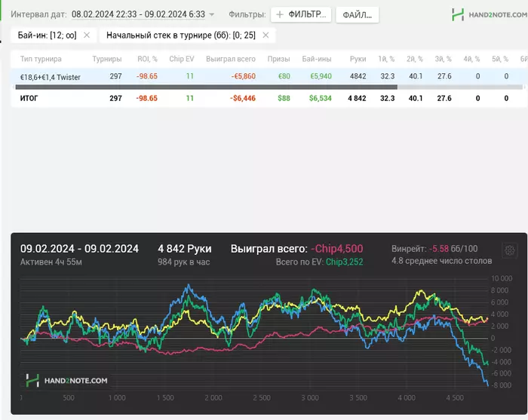Click the ИТОГ totals row label
The image size is (528, 420).
pyautogui.click(x=29, y=98)
